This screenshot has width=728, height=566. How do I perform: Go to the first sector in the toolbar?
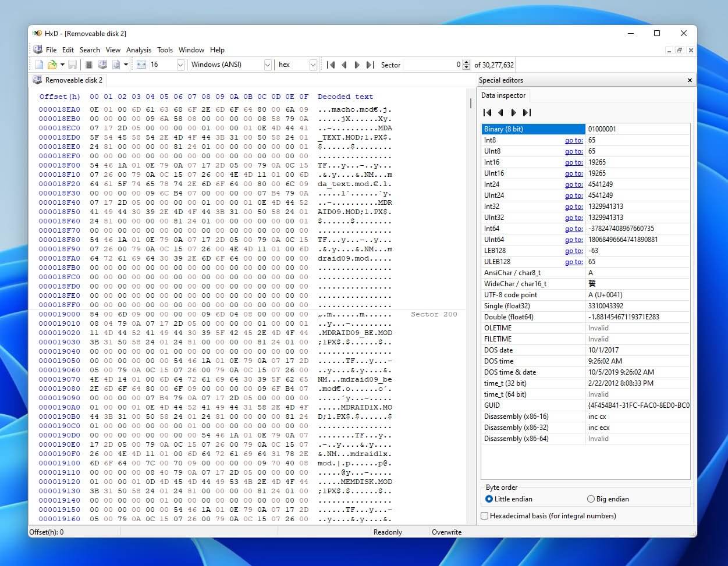click(331, 65)
